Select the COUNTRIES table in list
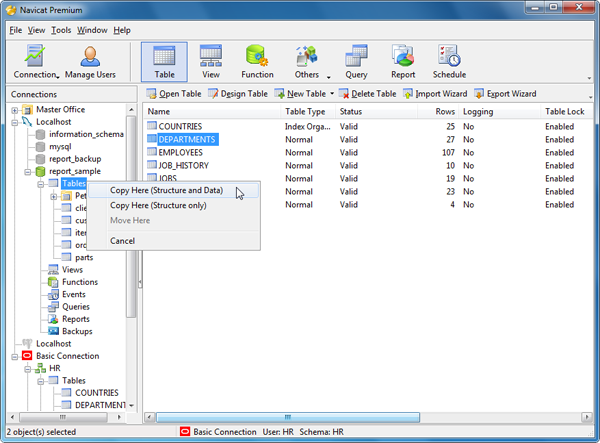 pos(180,126)
